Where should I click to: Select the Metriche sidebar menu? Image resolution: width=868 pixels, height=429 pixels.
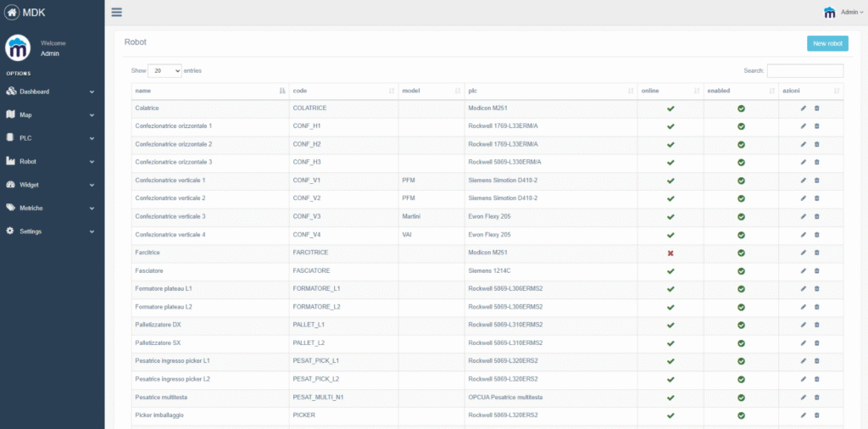(51, 208)
